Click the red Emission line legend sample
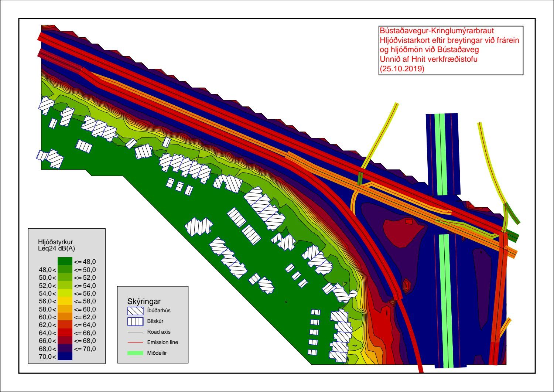Viewport: 554px width, 392px height. pyautogui.click(x=135, y=342)
